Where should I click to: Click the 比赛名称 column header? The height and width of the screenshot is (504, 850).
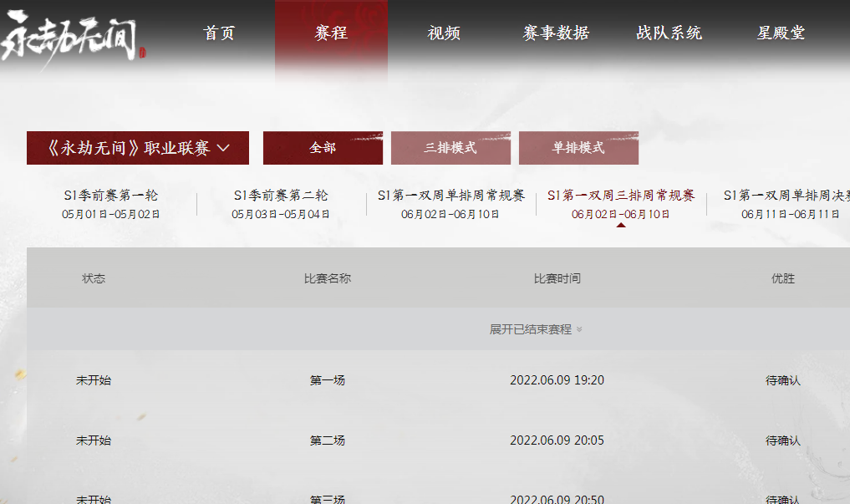[328, 278]
